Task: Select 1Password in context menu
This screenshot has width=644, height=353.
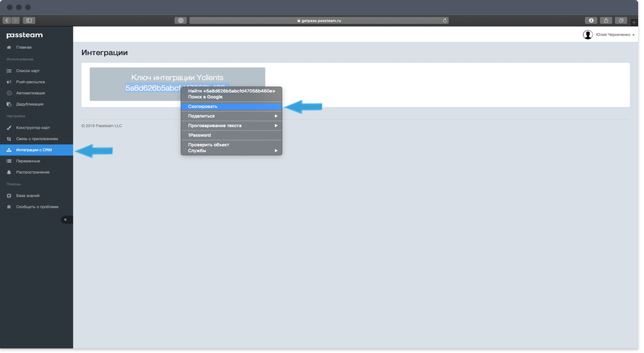Action: coord(232,135)
